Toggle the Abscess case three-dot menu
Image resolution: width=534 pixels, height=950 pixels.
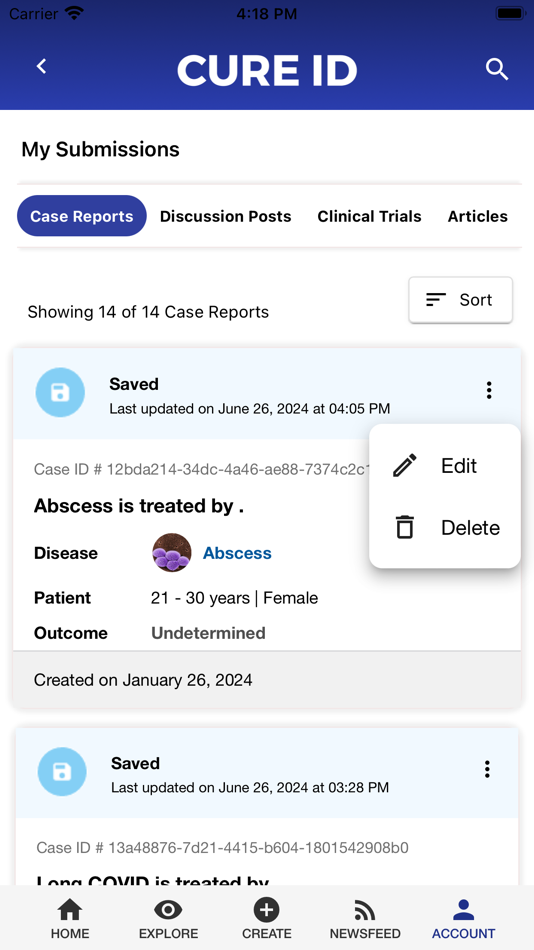coord(489,390)
